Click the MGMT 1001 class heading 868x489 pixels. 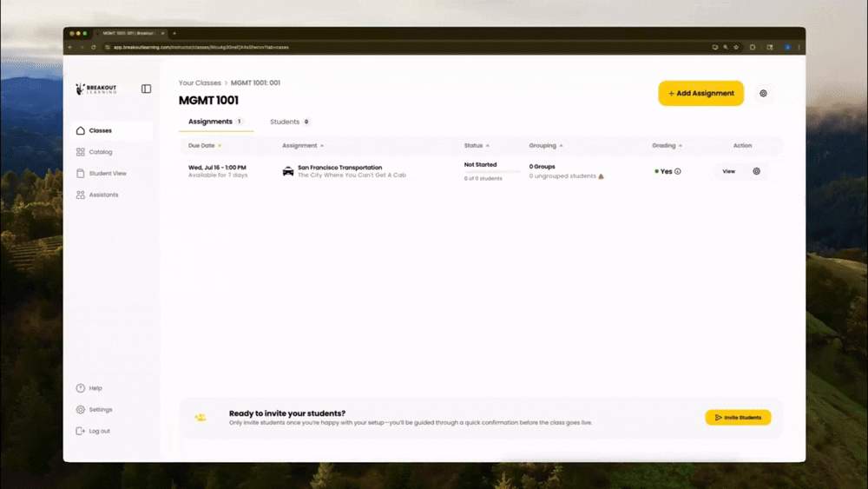pos(208,100)
